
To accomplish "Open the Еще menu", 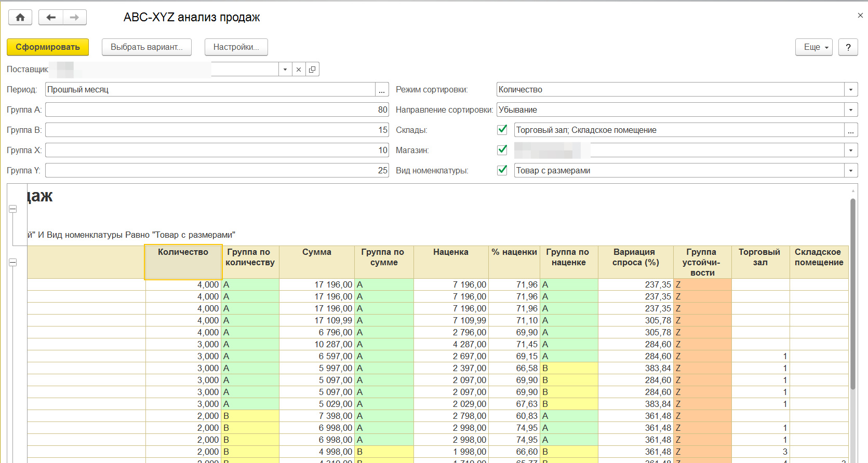I will tap(813, 47).
